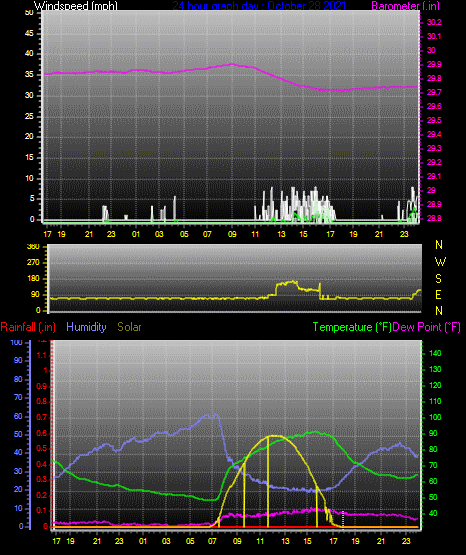Viewport: 466px width, 555px height.
Task: Click the 30.1 barometer axis value
Action: pyautogui.click(x=434, y=36)
